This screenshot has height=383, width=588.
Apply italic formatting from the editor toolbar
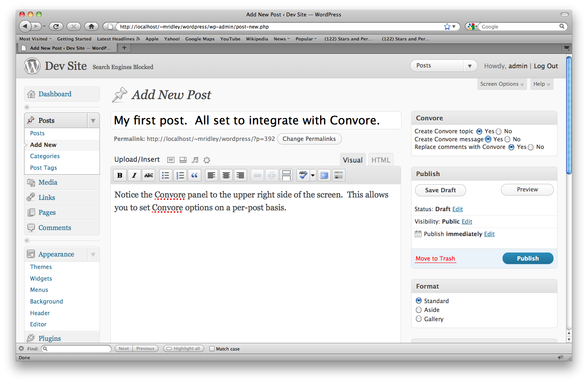pos(134,175)
